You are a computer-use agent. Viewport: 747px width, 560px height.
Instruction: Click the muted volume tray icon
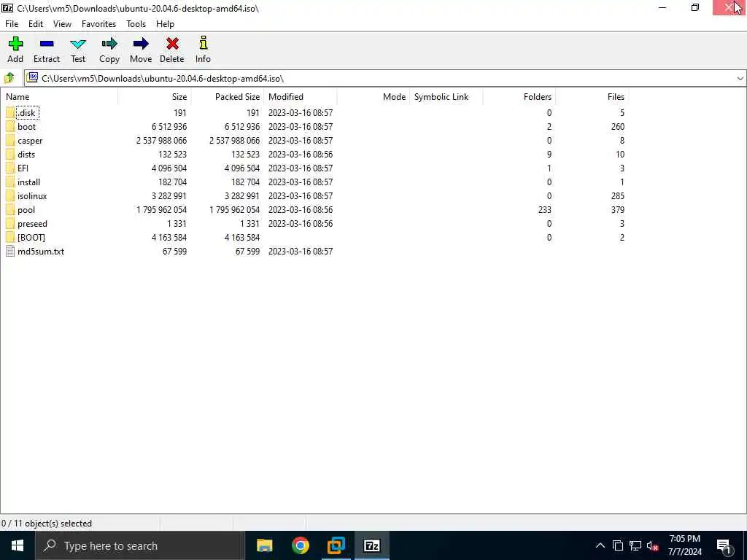tap(652, 545)
